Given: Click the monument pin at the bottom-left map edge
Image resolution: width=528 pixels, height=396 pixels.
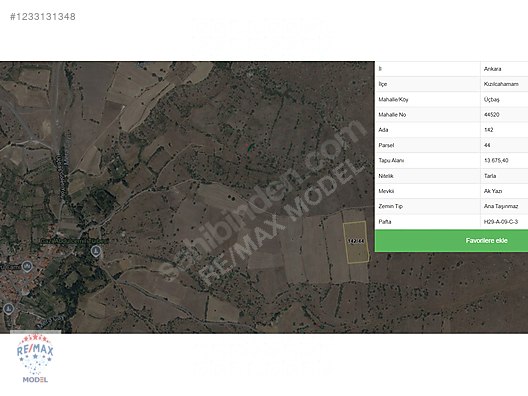Looking at the screenshot, I should click(x=8, y=308).
